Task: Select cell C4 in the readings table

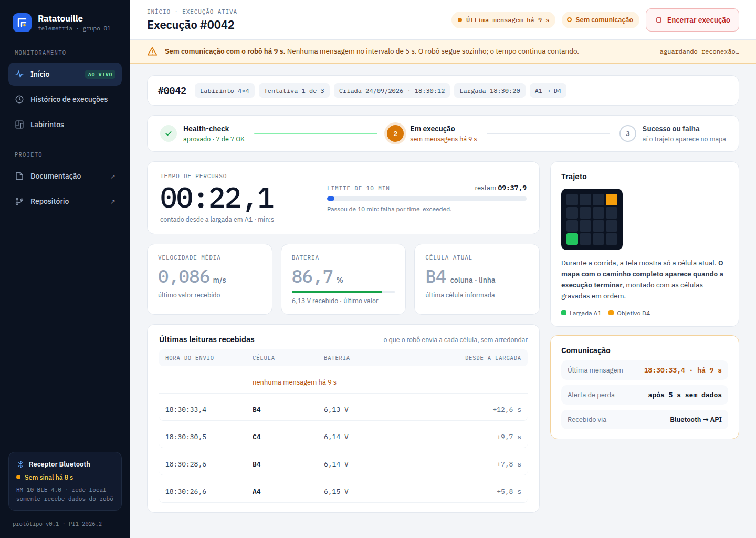Action: click(x=257, y=437)
